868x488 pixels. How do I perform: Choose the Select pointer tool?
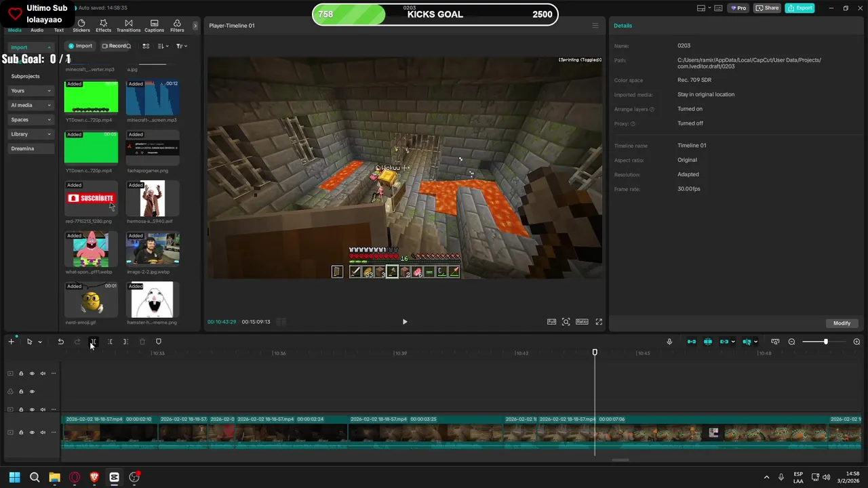pyautogui.click(x=29, y=342)
